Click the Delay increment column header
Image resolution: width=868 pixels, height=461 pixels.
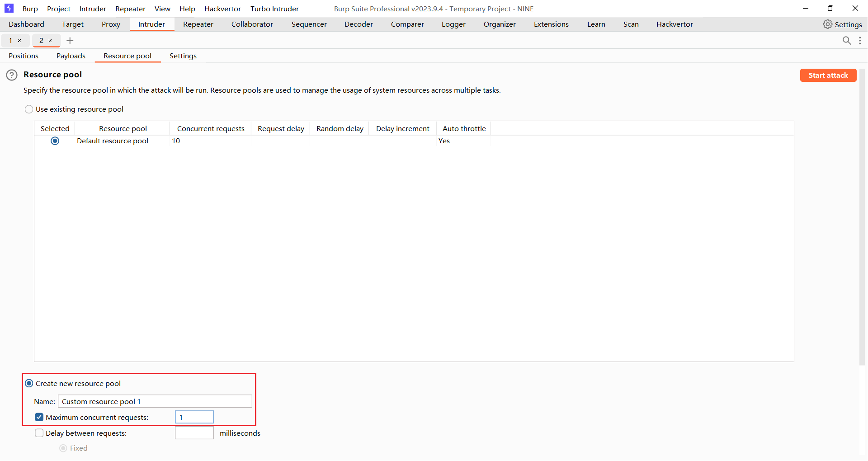click(403, 128)
